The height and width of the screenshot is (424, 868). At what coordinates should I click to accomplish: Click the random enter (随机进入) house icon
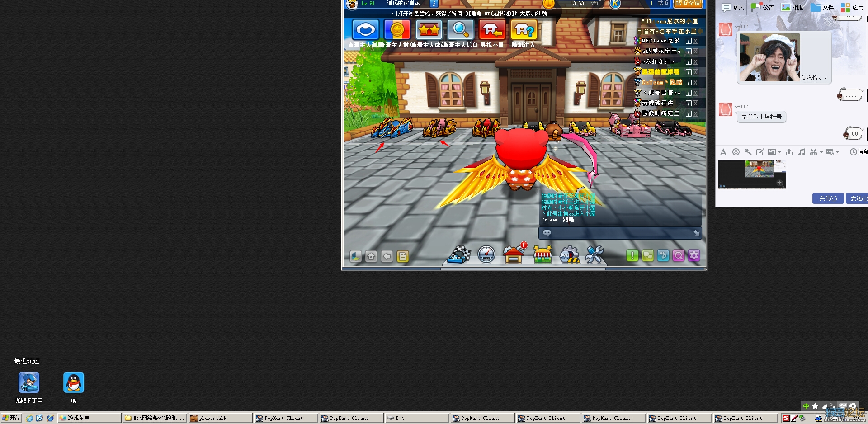[524, 30]
